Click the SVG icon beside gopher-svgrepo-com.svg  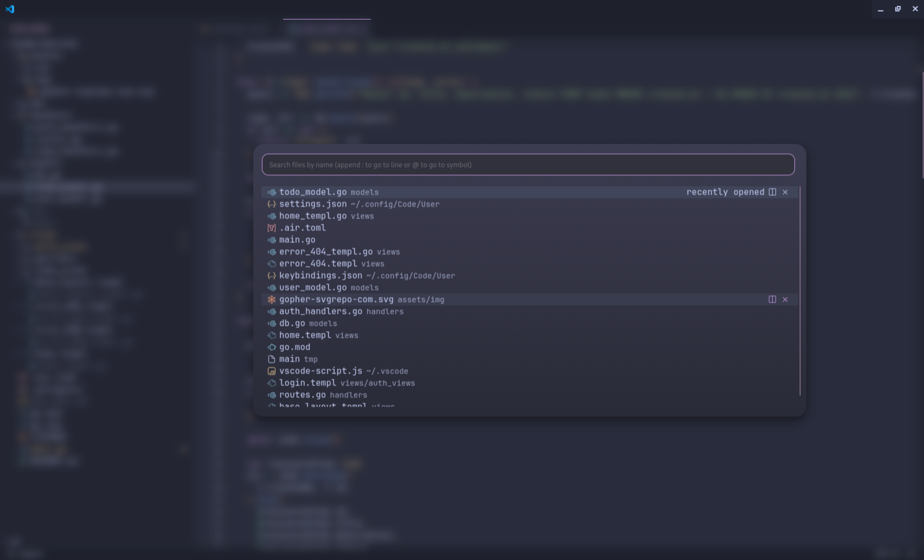[x=272, y=300]
